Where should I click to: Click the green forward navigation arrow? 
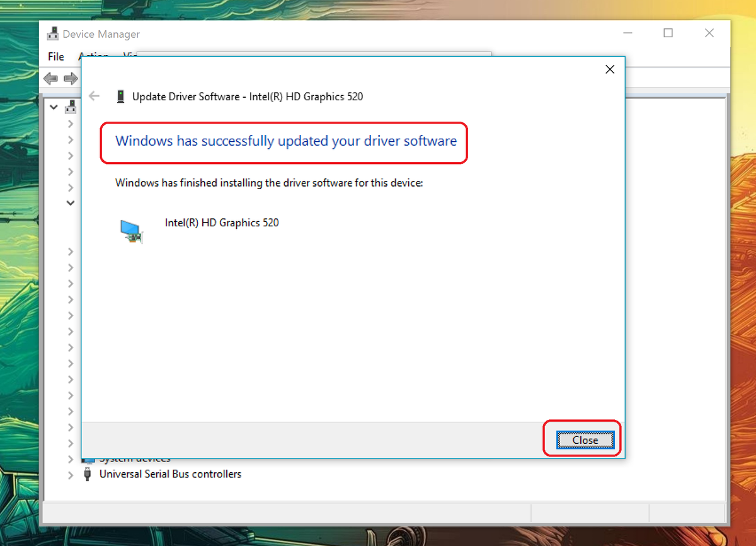(x=71, y=78)
